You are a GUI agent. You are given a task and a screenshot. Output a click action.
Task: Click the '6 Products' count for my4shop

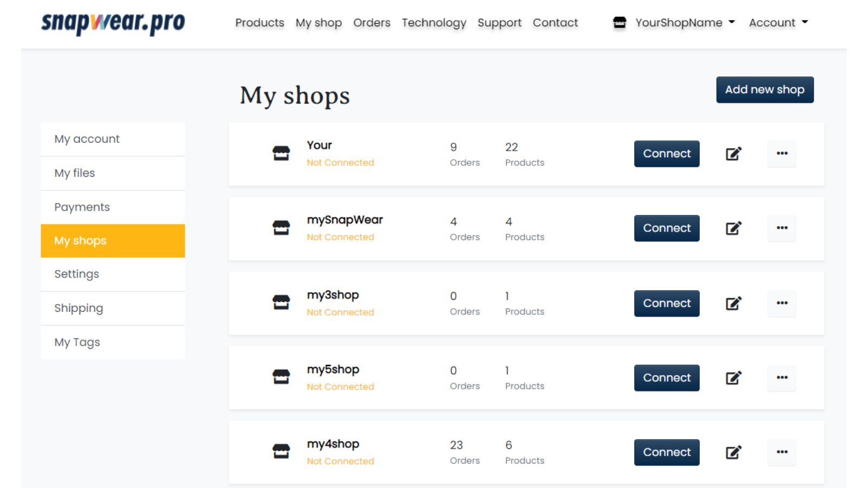(x=524, y=452)
